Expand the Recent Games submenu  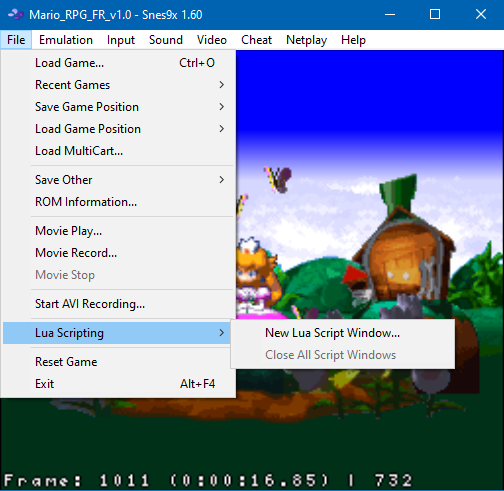point(117,85)
